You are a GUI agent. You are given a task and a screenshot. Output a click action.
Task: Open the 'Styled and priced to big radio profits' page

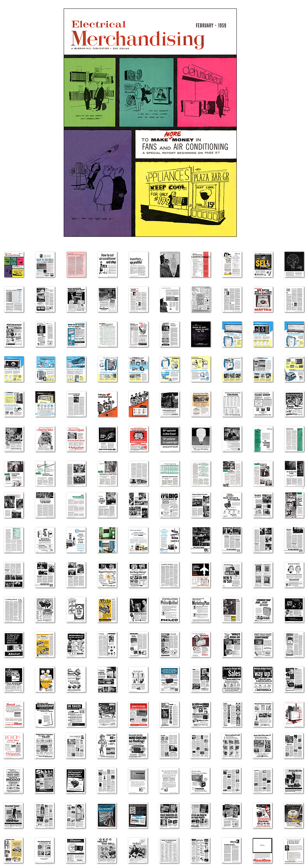[x=201, y=816]
